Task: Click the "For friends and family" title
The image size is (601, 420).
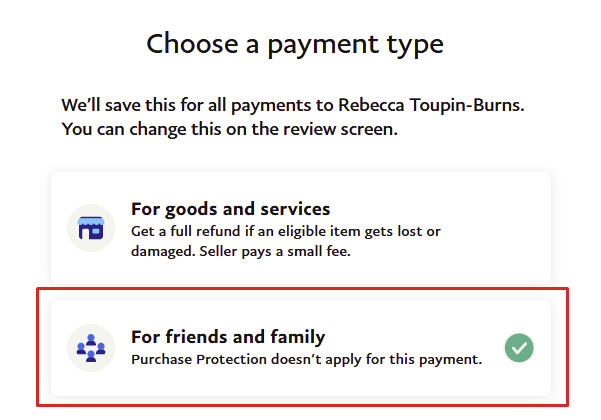Action: (228, 336)
